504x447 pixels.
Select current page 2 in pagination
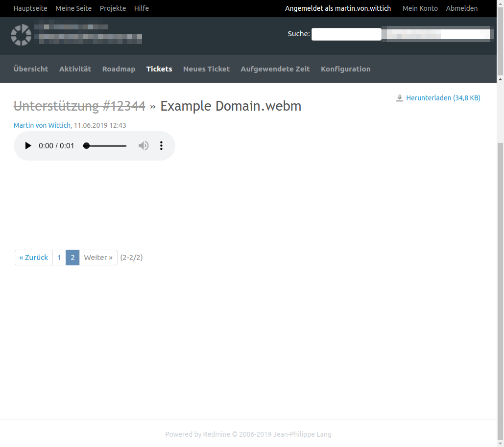pyautogui.click(x=72, y=258)
